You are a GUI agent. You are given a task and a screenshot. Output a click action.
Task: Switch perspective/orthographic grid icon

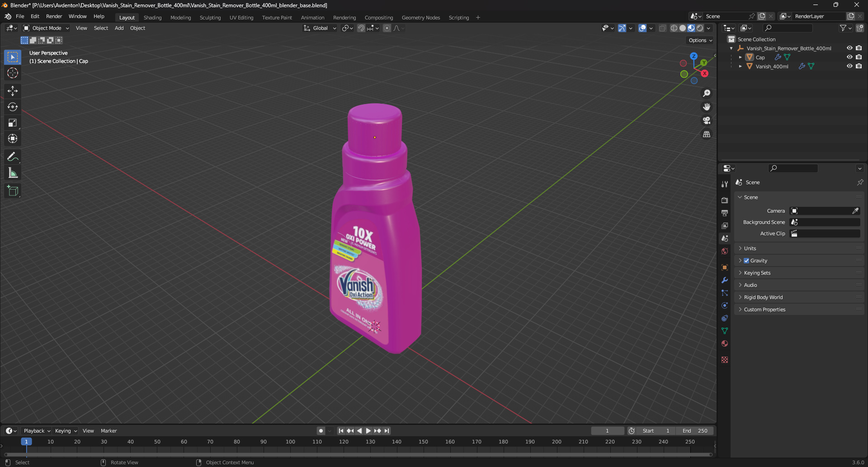click(707, 134)
